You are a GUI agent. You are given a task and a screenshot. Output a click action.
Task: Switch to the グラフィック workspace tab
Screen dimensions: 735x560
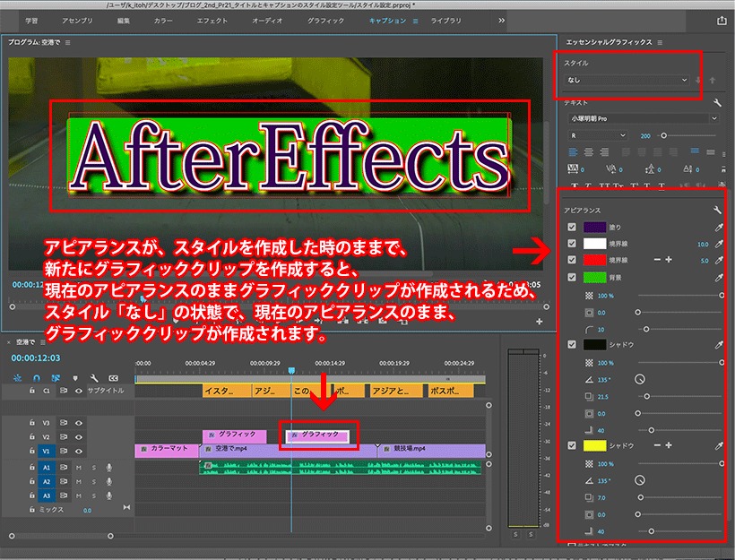[325, 21]
